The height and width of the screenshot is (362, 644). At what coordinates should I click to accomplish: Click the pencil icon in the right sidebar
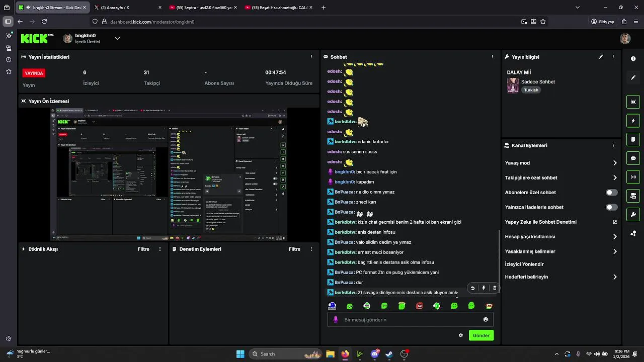coord(633,77)
